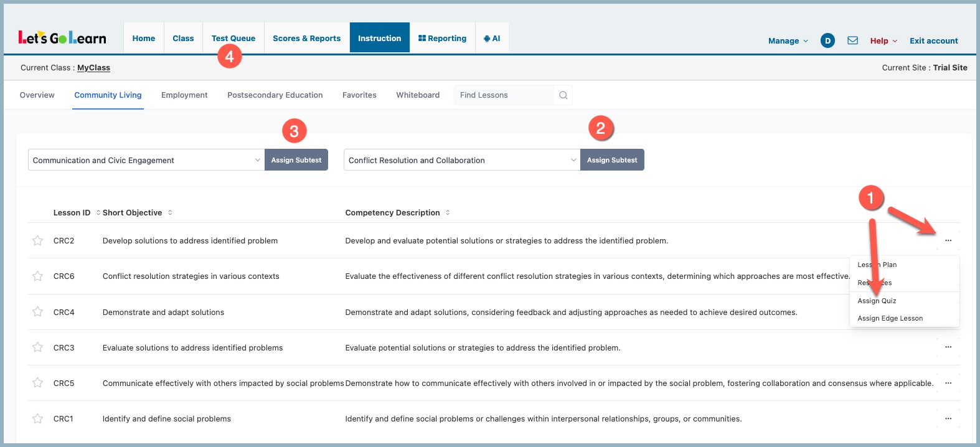Screen dimensions: 980x447
Task: Toggle favorite star for CRC6 lesson
Action: (x=38, y=276)
